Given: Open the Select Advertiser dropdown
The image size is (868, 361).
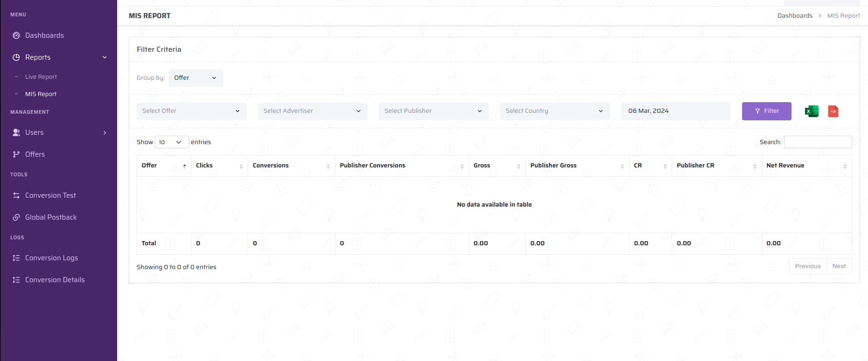Looking at the screenshot, I should [x=312, y=111].
